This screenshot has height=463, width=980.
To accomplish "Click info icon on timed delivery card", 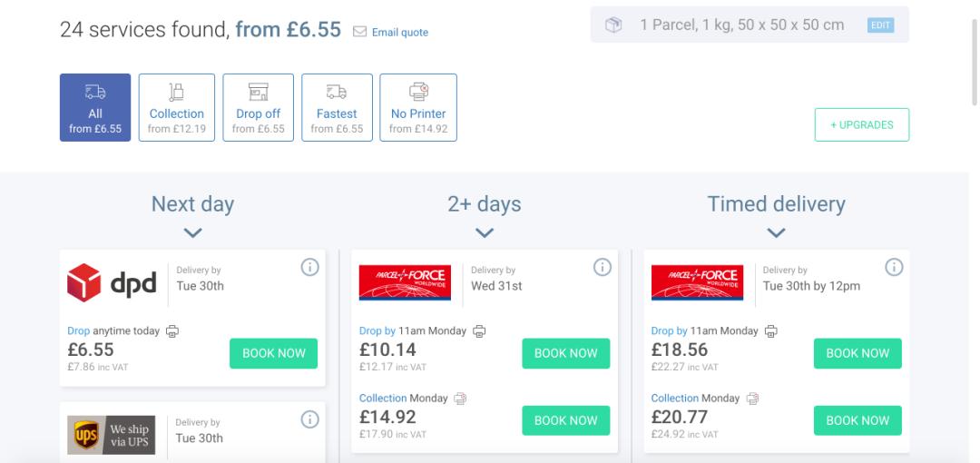I will click(894, 267).
